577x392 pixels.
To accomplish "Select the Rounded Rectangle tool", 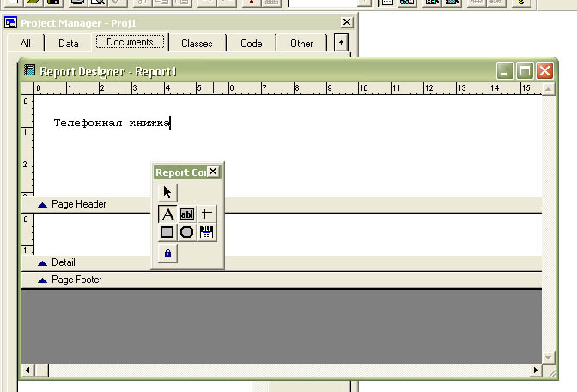I will tap(187, 232).
